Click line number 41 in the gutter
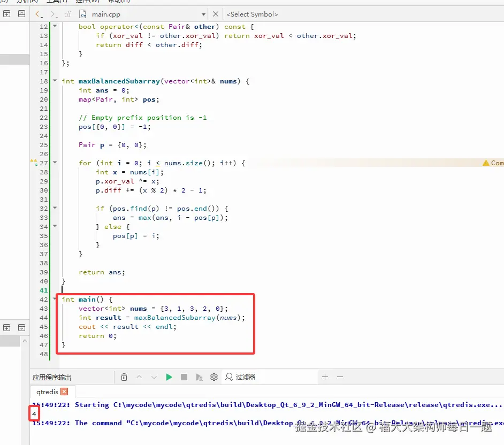This screenshot has height=445, width=504. 44,290
